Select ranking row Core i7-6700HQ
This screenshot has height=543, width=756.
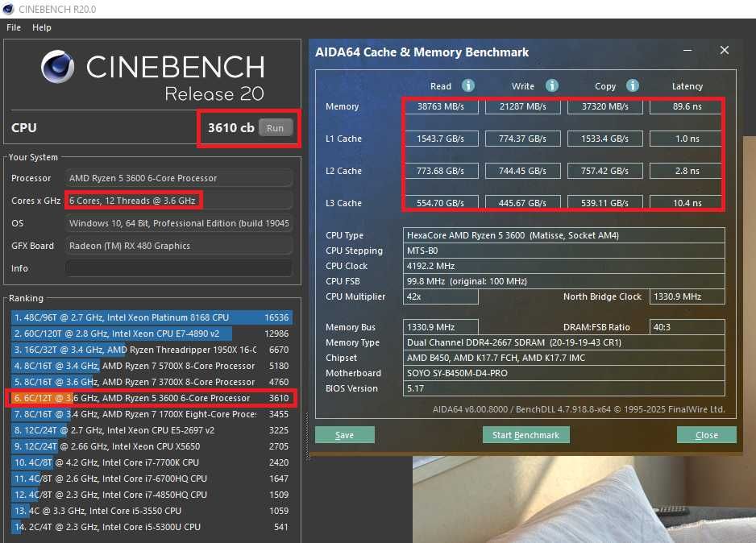[152, 479]
